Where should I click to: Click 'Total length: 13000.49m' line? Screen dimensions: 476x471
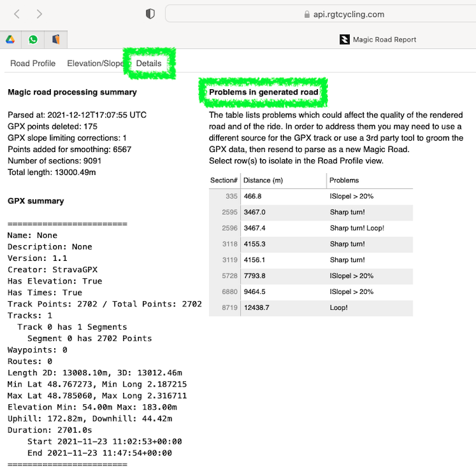click(x=52, y=172)
